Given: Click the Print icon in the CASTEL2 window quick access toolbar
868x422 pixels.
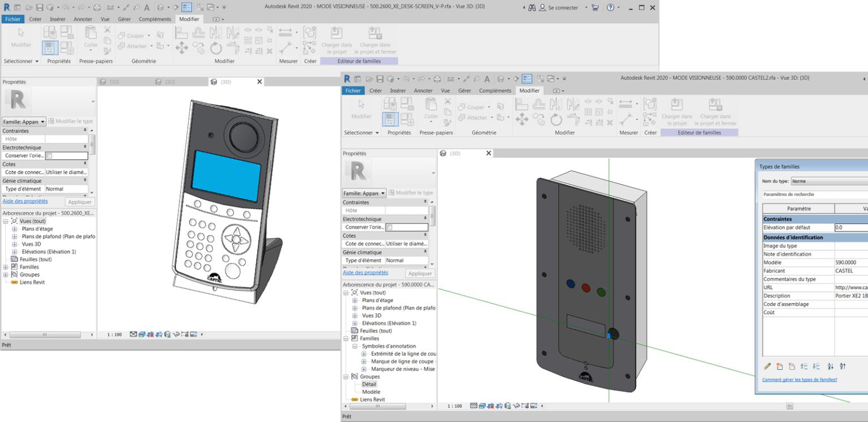Looking at the screenshot, I should pyautogui.click(x=437, y=79).
